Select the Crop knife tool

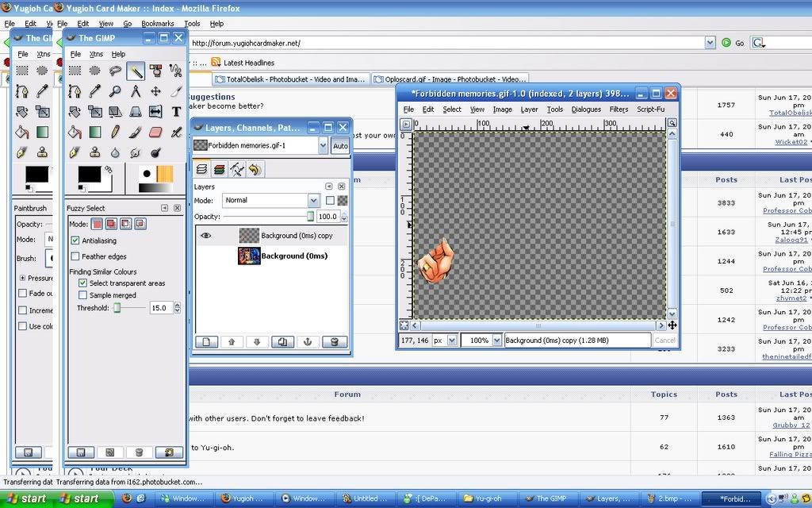coord(176,91)
